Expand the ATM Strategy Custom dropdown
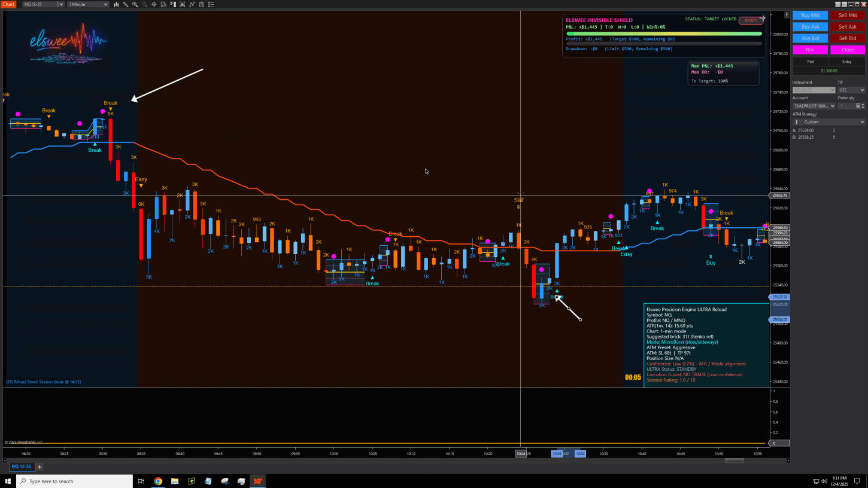The width and height of the screenshot is (868, 488). coord(828,122)
